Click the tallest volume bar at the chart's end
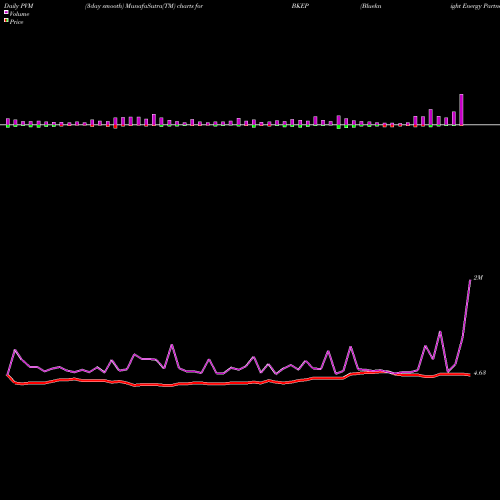This screenshot has width=500, height=500. pos(461,110)
